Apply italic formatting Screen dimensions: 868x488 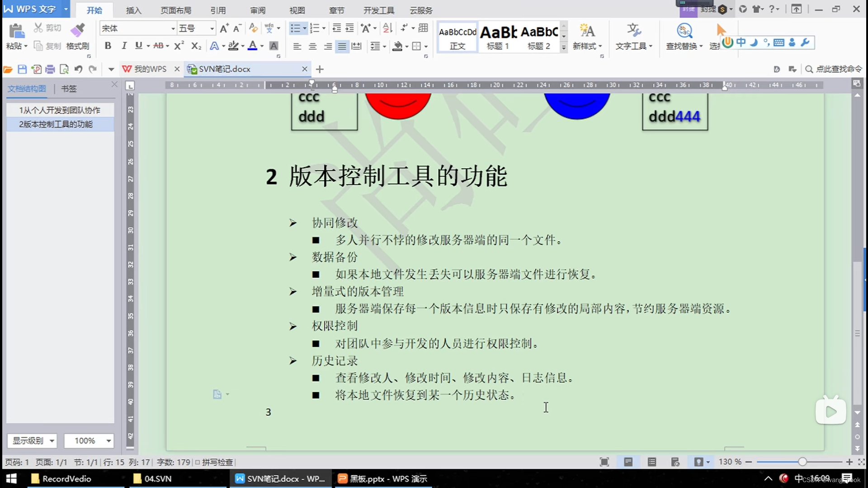tap(123, 46)
